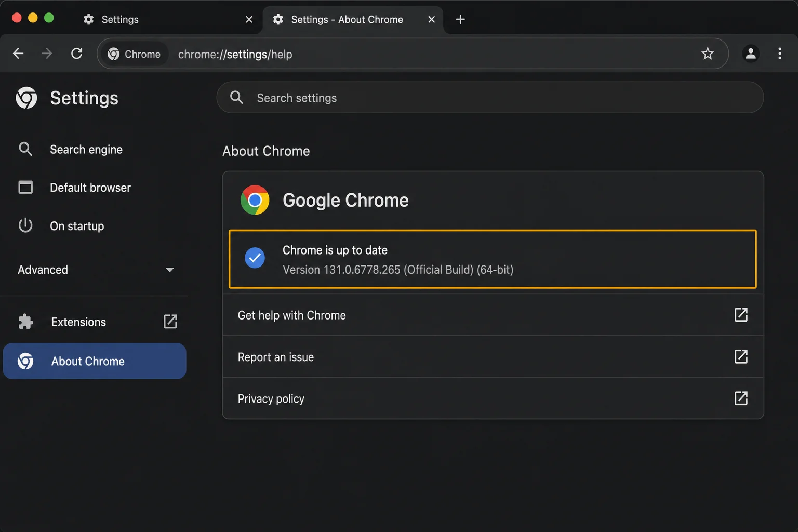This screenshot has width=798, height=532.
Task: Click the Search engine magnifier icon
Action: point(25,149)
